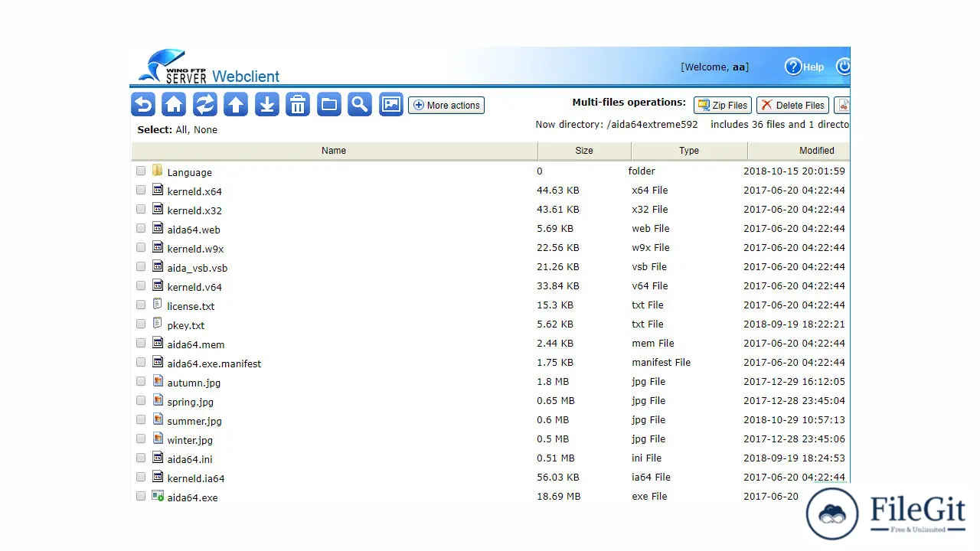Click the None selection link
The width and height of the screenshot is (980, 551).
tap(205, 130)
